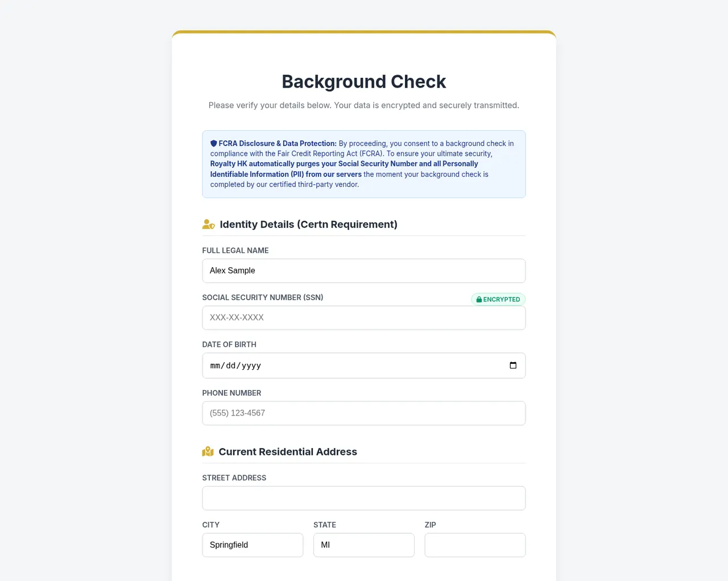Click the ZIP label

click(x=431, y=525)
